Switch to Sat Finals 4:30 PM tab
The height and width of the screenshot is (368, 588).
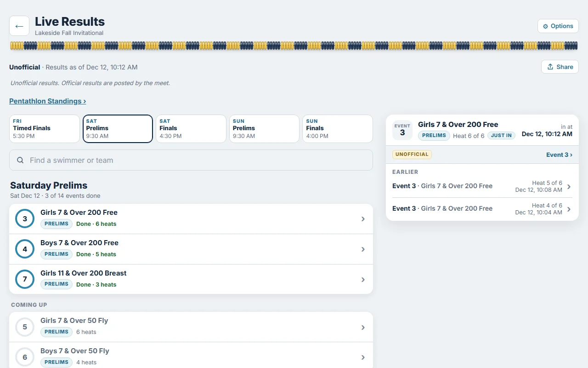tap(191, 129)
